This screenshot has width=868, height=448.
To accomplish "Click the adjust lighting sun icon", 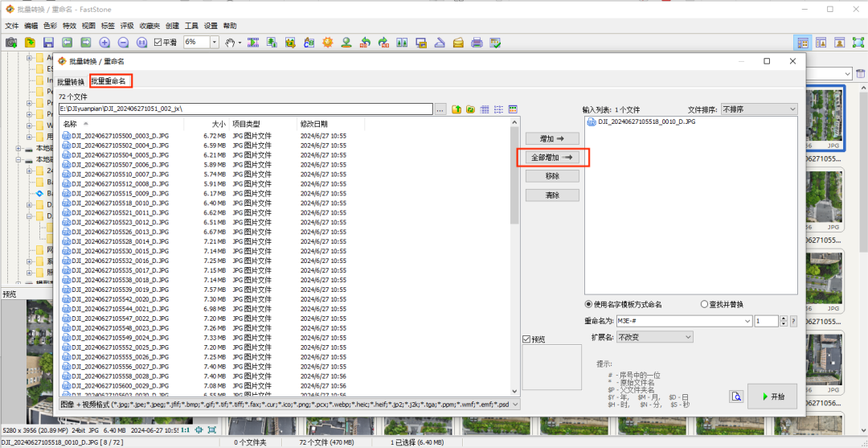I will pyautogui.click(x=328, y=42).
